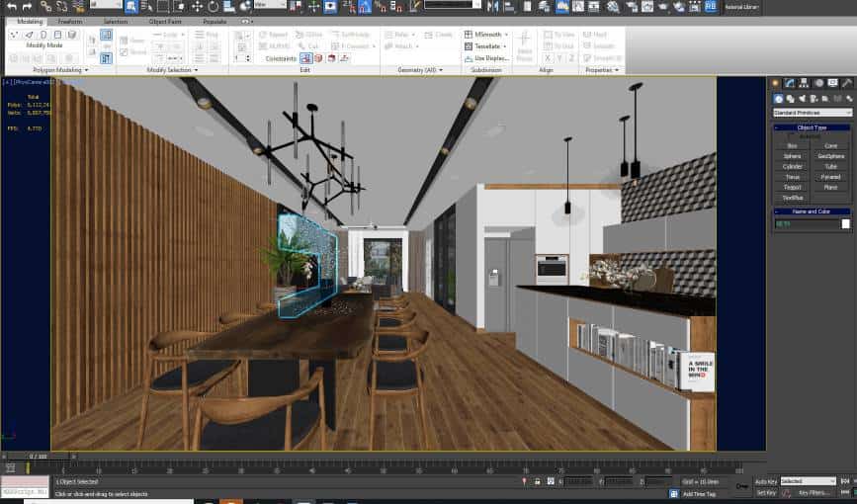Activate the Select and Scale tool
The image size is (857, 504).
pyautogui.click(x=229, y=7)
